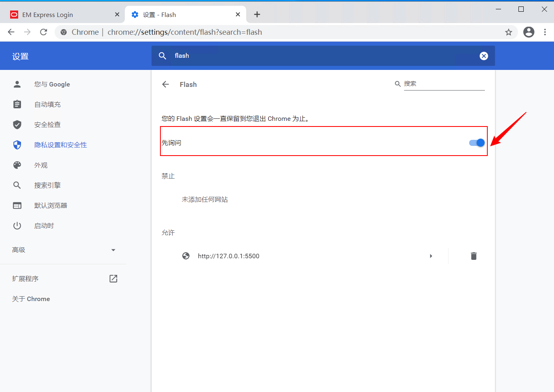Toggle the 先询问 Flash switch
Screen dimensions: 554x392
point(477,143)
